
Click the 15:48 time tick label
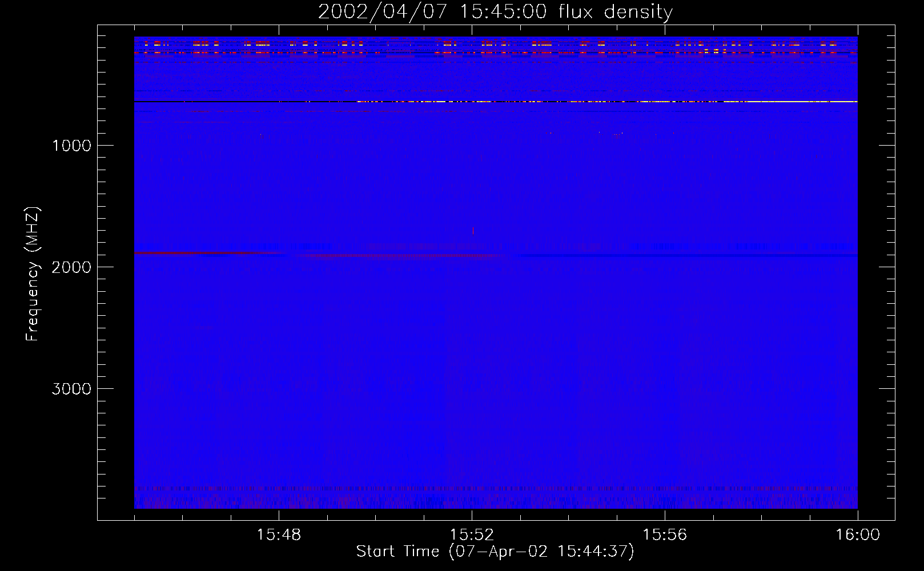279,535
